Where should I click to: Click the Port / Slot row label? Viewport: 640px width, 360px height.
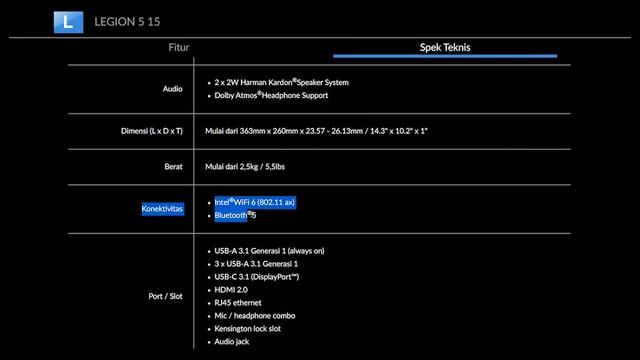point(166,296)
